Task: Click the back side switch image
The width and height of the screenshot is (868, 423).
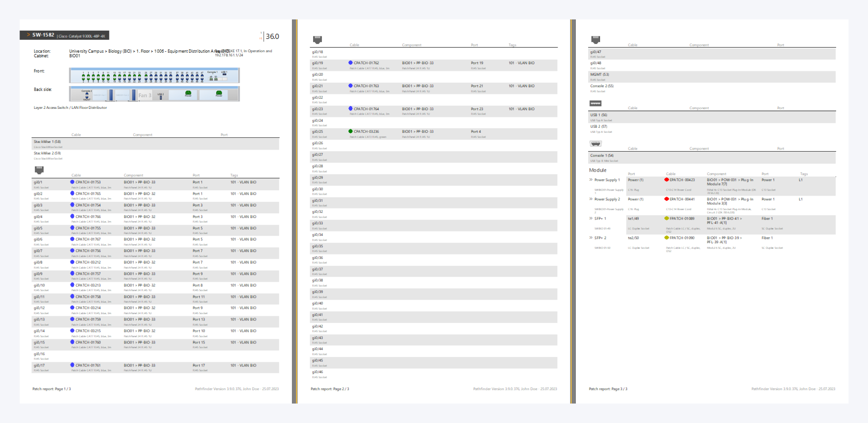Action: pos(154,94)
